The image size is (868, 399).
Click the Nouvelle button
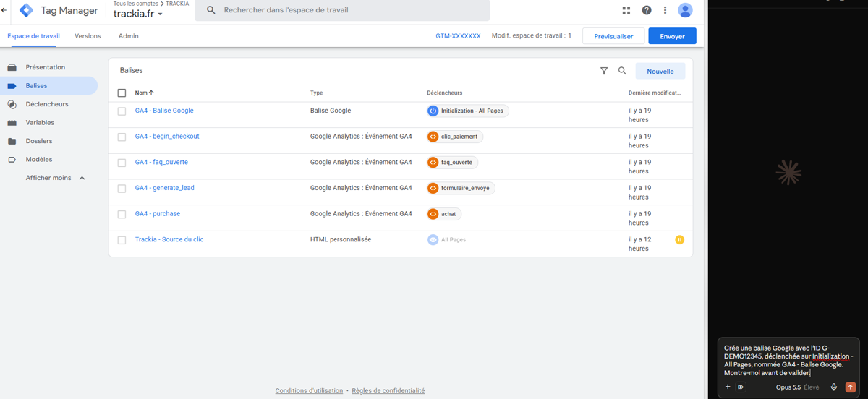click(x=660, y=72)
